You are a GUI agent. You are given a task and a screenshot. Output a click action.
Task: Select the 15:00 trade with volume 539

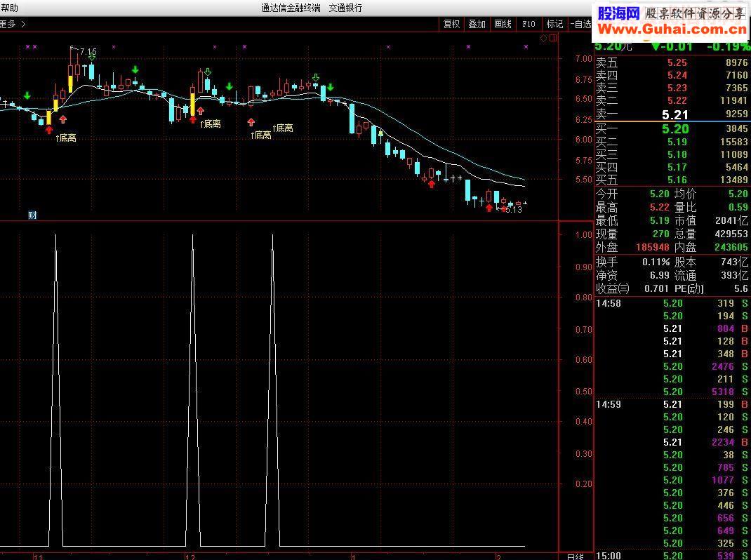pyautogui.click(x=672, y=556)
